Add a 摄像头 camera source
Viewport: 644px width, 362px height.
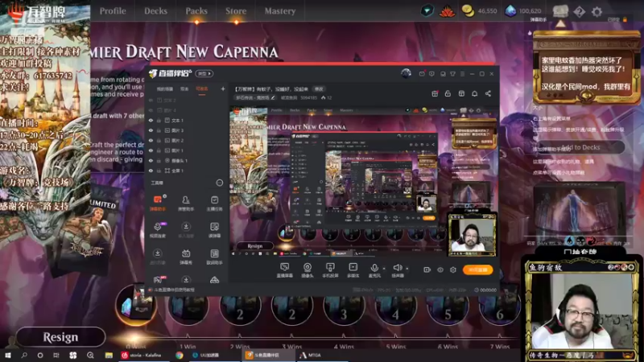(308, 270)
